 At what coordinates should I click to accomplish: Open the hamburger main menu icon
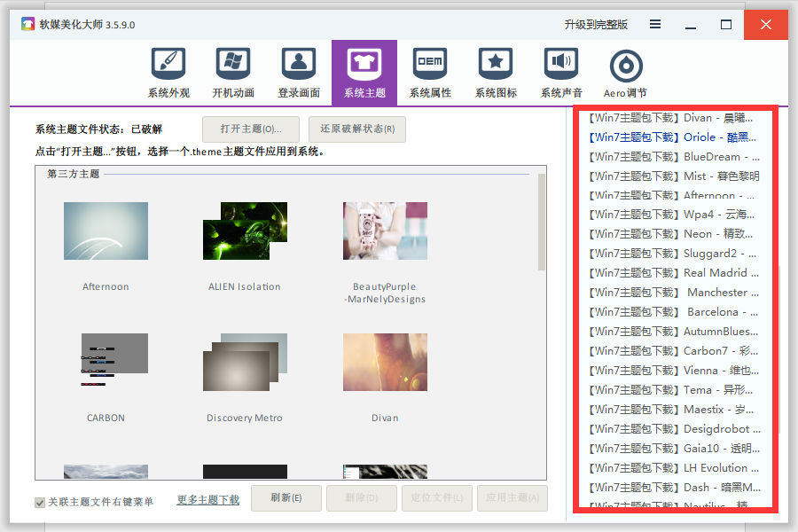pyautogui.click(x=654, y=25)
